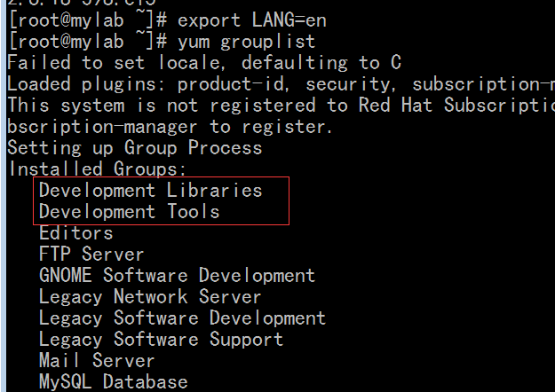The image size is (555, 392).
Task: Click the 'export LANG=en' command text
Action: click(x=251, y=20)
